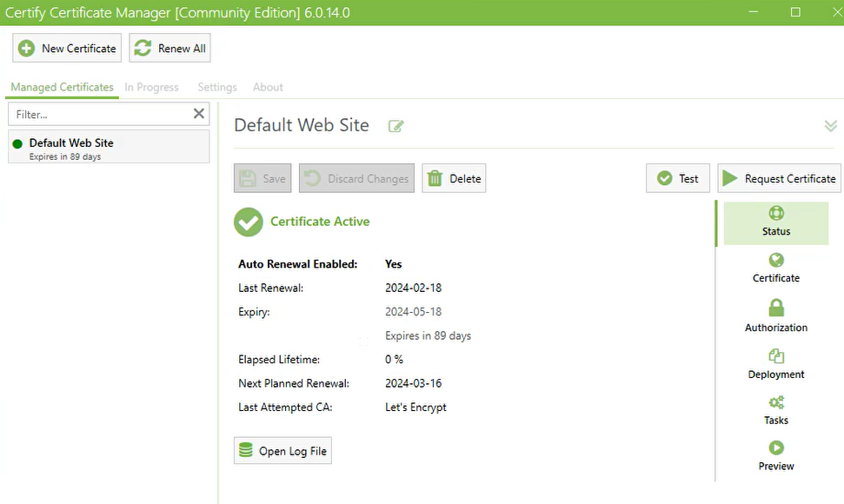The width and height of the screenshot is (844, 504).
Task: Collapse the certificate details with the top-right chevron
Action: pos(829,125)
